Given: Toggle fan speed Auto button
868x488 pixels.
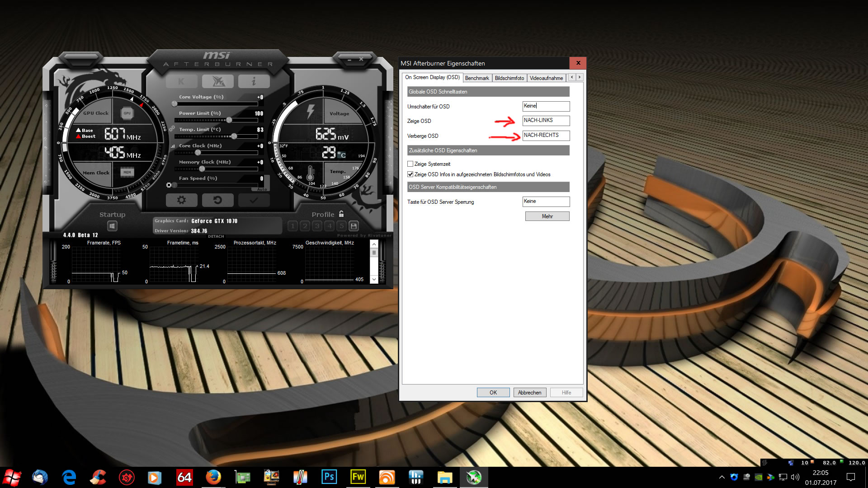Looking at the screenshot, I should (x=262, y=189).
